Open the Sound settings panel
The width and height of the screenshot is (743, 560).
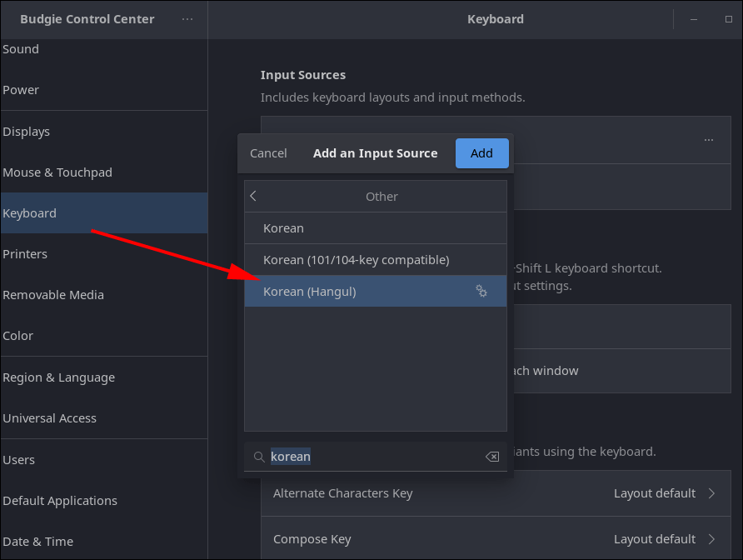click(x=104, y=49)
